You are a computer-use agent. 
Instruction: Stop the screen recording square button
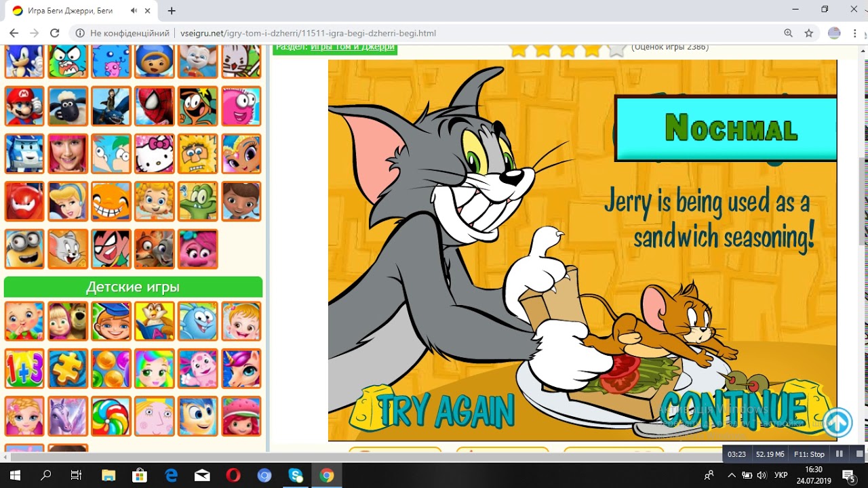[859, 454]
